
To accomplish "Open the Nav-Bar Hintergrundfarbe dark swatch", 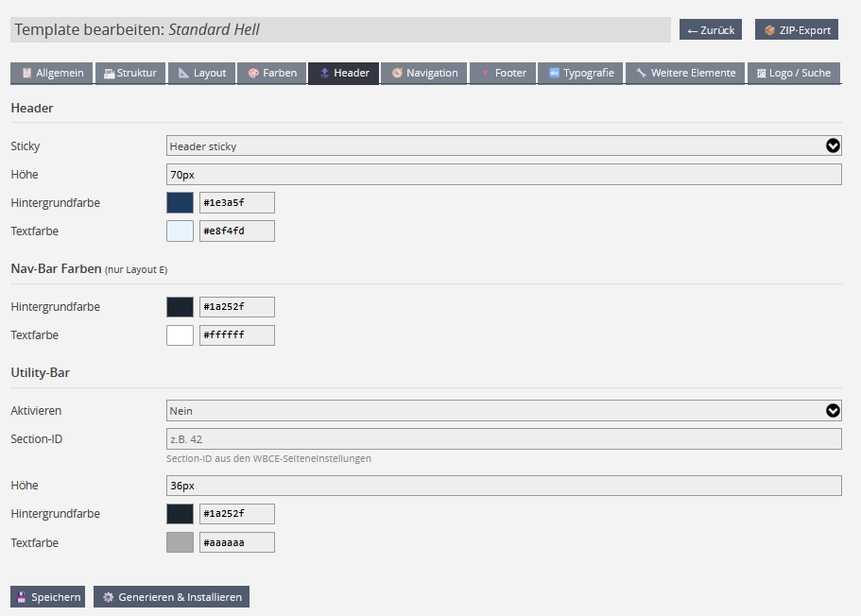I will (x=181, y=307).
